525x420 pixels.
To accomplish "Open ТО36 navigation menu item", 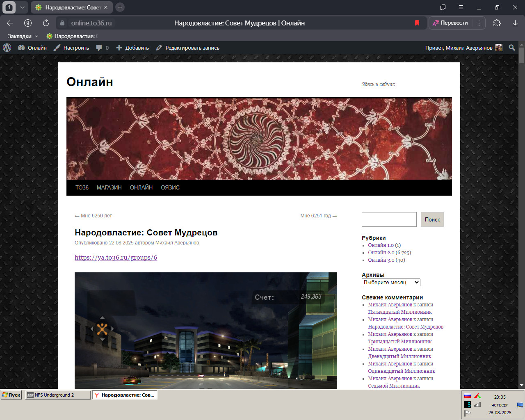I will tap(82, 187).
